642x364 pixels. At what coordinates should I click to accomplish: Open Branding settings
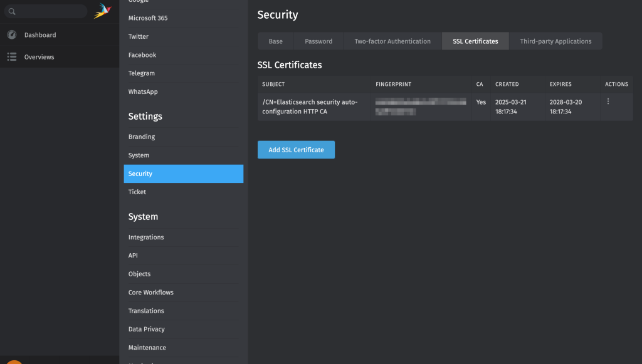142,137
